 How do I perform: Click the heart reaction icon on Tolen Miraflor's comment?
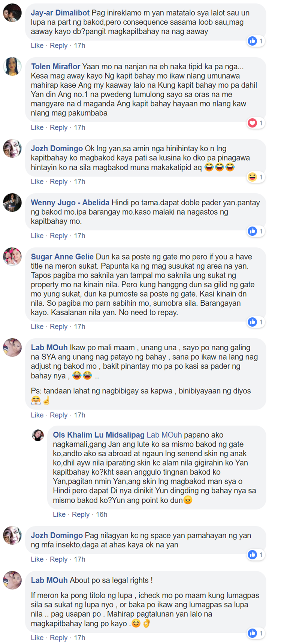pos(253,123)
